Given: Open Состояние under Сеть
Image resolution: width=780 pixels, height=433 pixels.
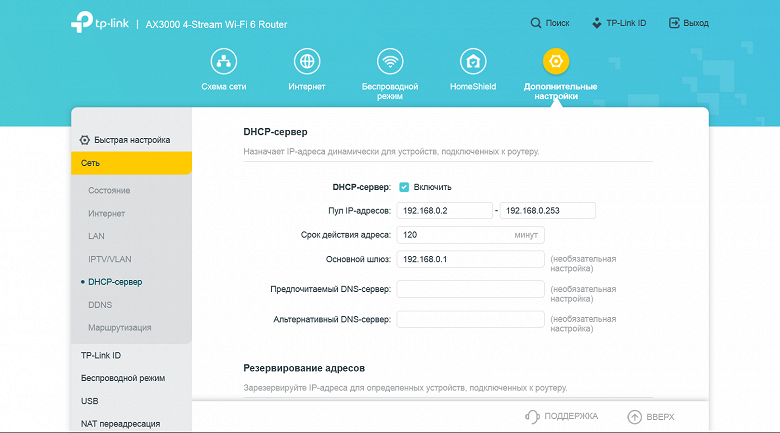Looking at the screenshot, I should [109, 190].
